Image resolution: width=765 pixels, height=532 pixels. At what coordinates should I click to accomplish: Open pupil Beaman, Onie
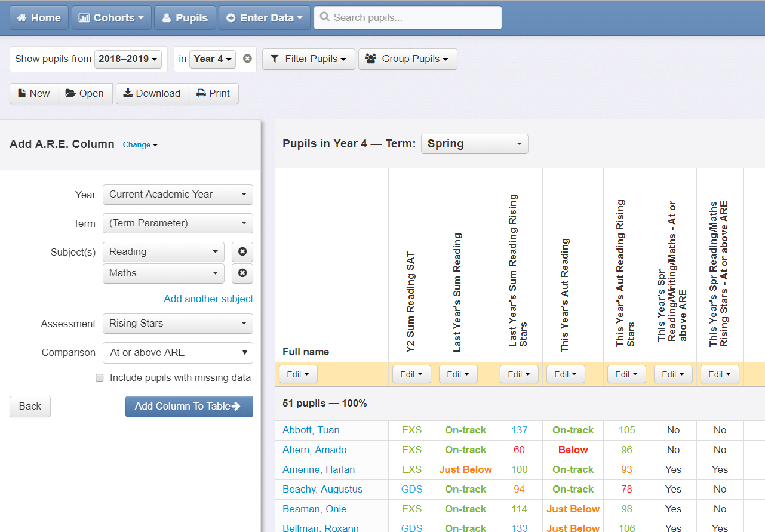tap(315, 509)
